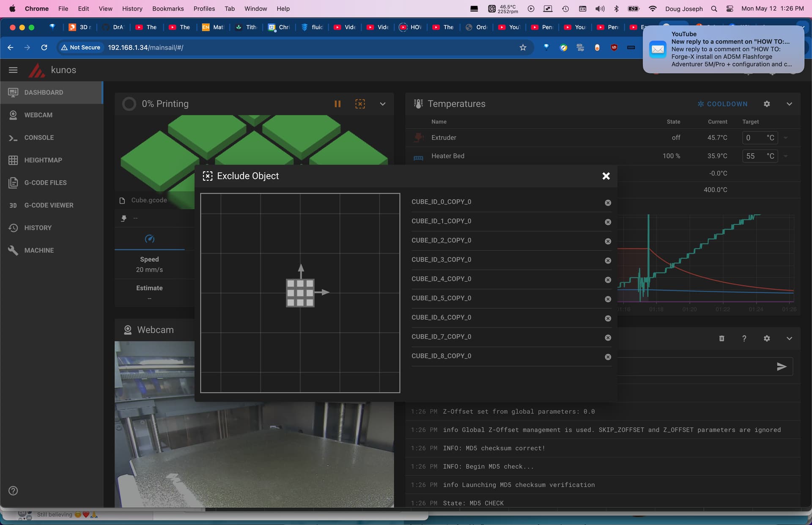Exclude object CUBE_ID_8_COPY_0
The image size is (812, 525).
click(x=608, y=357)
